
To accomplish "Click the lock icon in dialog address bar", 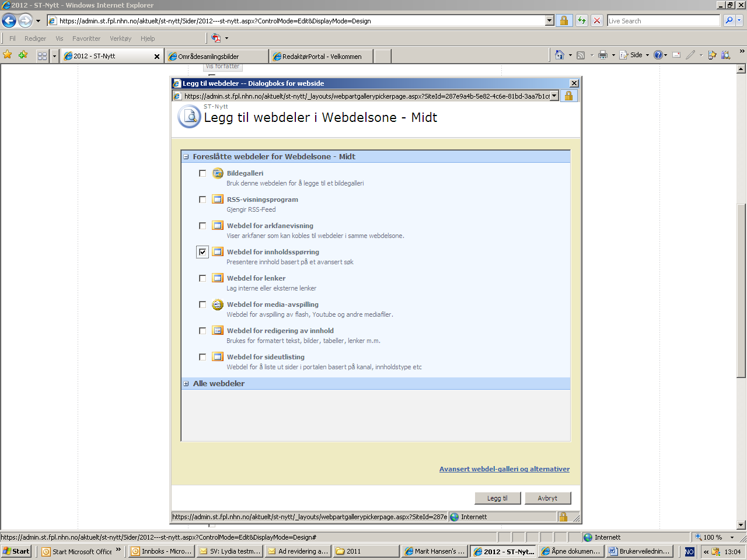I will 569,96.
